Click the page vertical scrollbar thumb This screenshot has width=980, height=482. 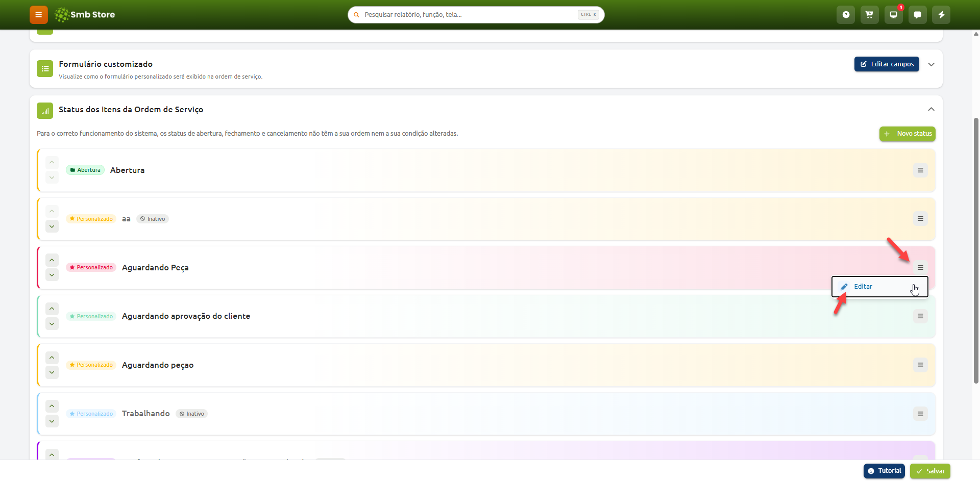click(x=976, y=250)
